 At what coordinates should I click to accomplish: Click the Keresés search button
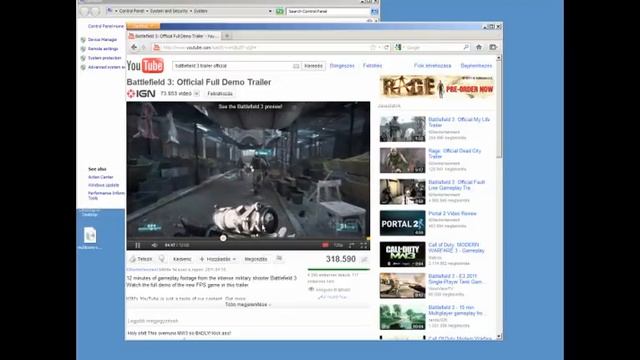click(313, 66)
